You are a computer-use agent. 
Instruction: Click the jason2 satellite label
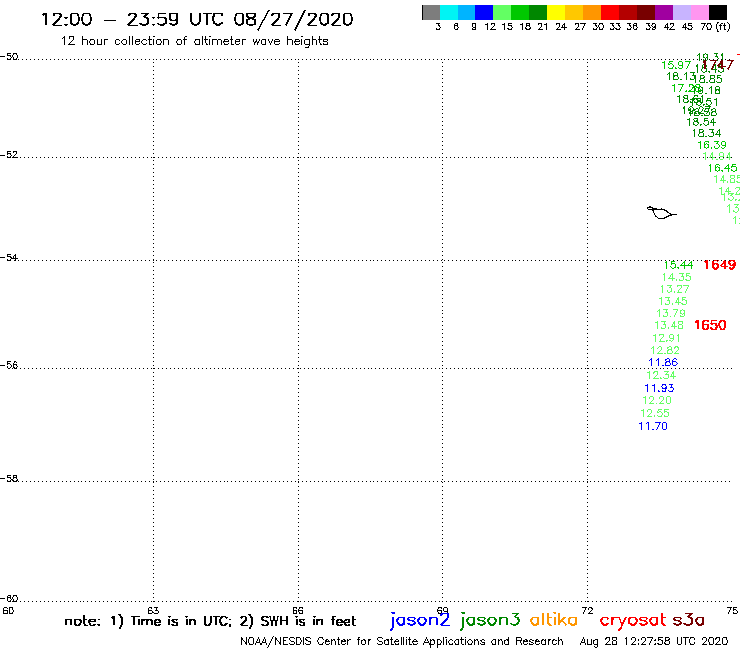pyautogui.click(x=420, y=620)
